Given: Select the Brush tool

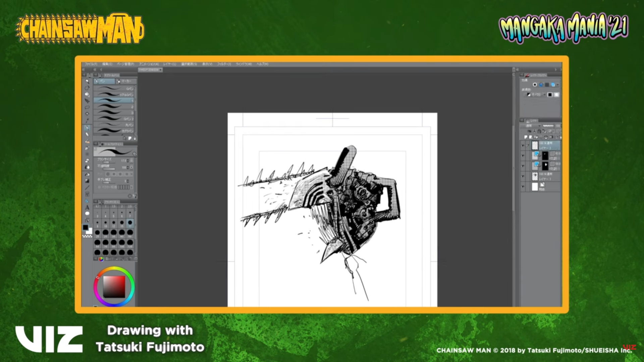Looking at the screenshot, I should [x=87, y=141].
